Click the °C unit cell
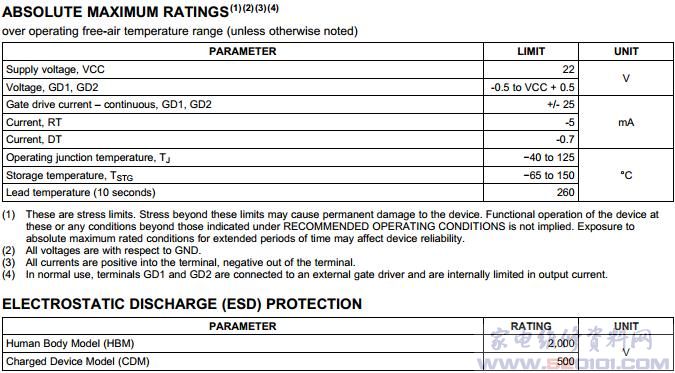This screenshot has height=373, width=675. coord(626,175)
